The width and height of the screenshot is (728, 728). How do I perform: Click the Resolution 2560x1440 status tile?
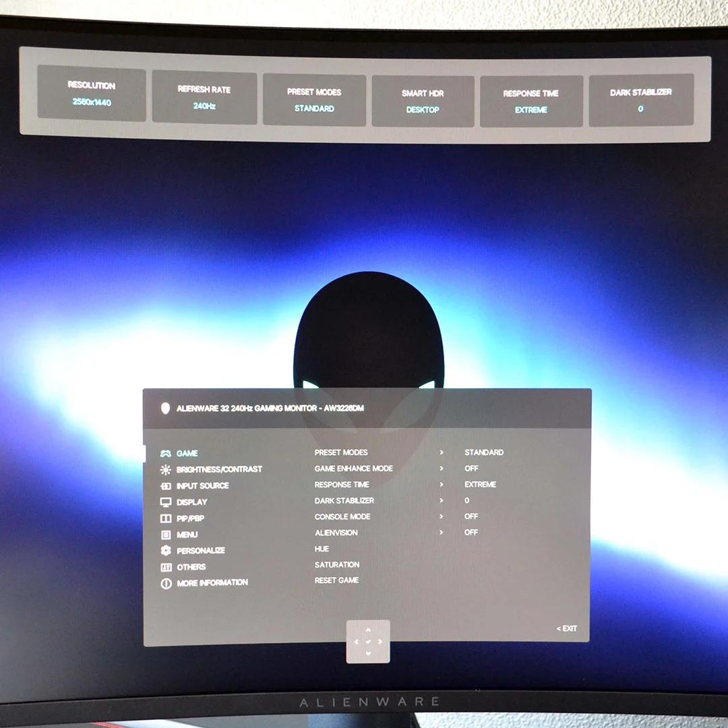[x=92, y=93]
